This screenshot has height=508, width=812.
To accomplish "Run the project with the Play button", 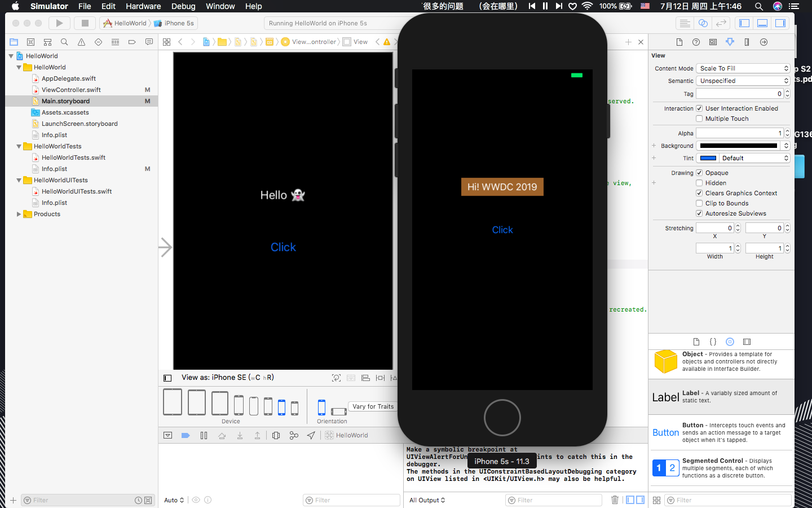I will point(59,23).
